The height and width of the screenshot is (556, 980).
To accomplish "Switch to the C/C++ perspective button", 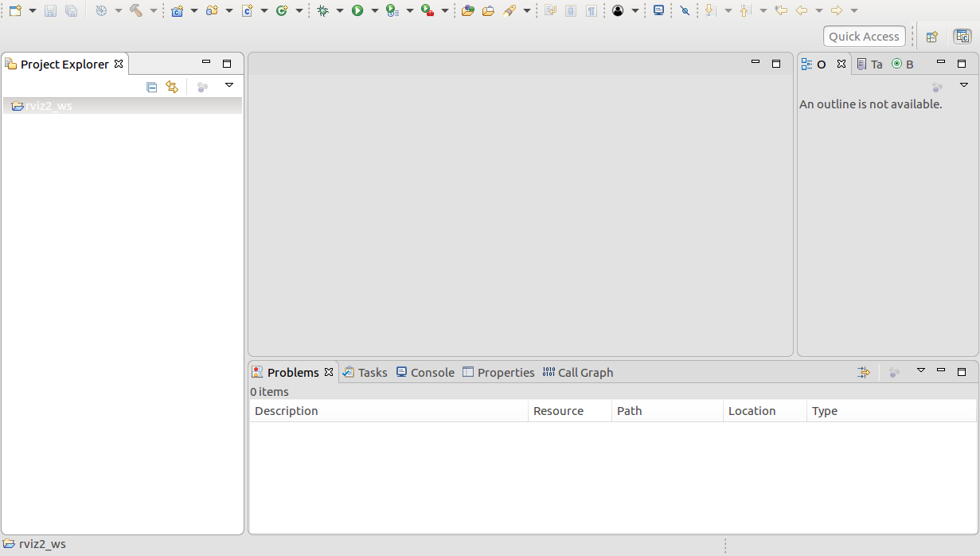I will [x=962, y=37].
